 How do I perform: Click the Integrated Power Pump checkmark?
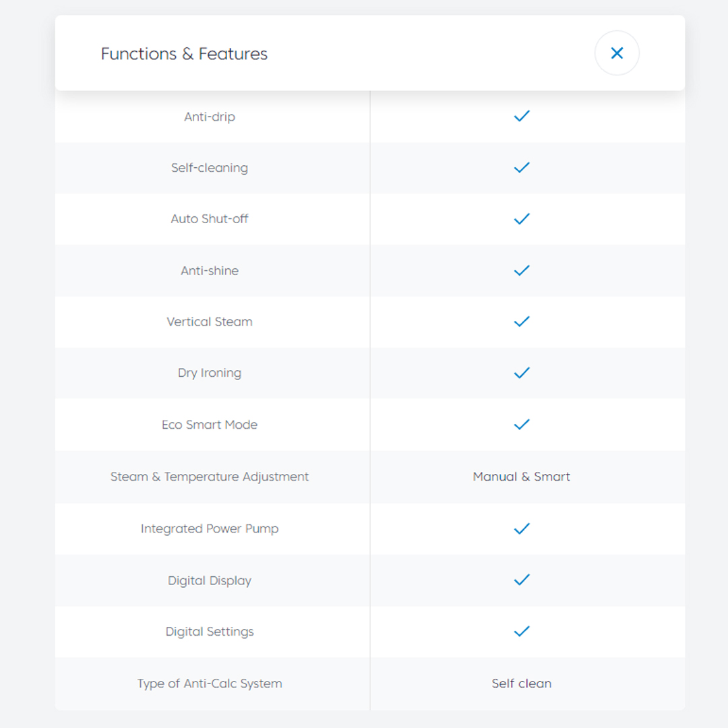[522, 528]
